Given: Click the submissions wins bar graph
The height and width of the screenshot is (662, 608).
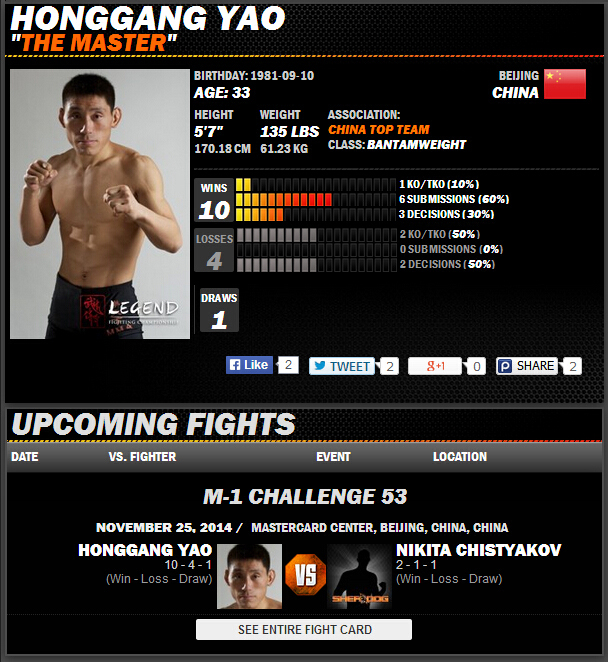Looking at the screenshot, I should click(x=316, y=199).
